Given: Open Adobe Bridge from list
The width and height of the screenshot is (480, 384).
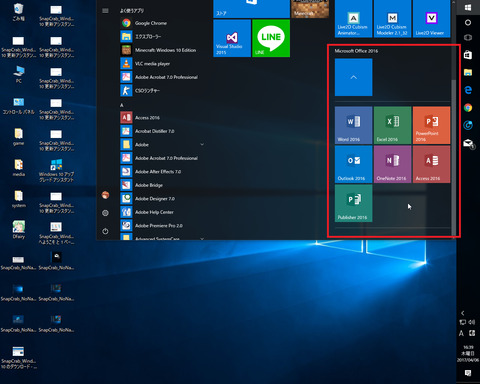Looking at the screenshot, I should 163,185.
